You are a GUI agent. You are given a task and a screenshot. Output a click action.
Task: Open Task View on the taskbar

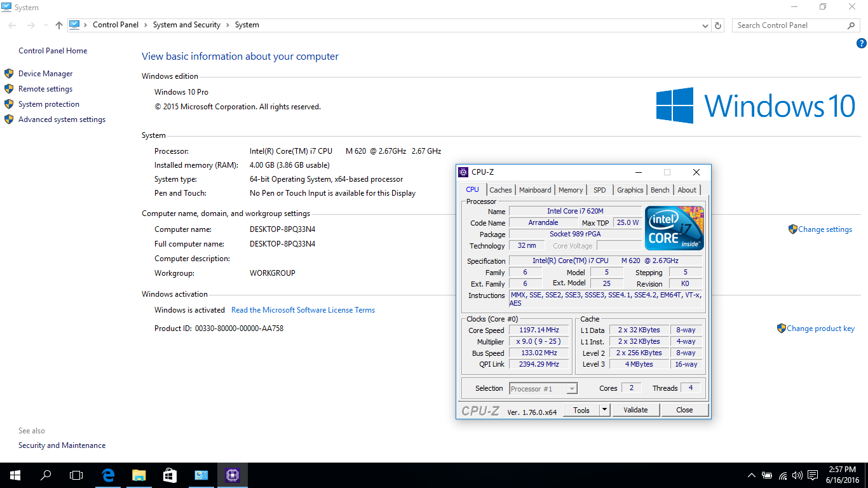click(x=76, y=475)
